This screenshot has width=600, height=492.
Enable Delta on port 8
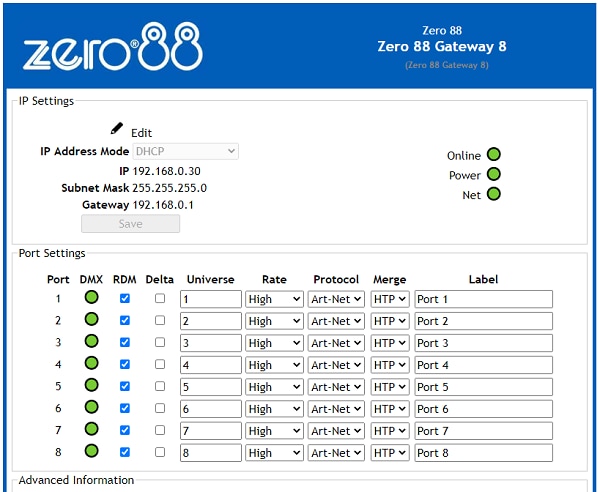click(160, 452)
